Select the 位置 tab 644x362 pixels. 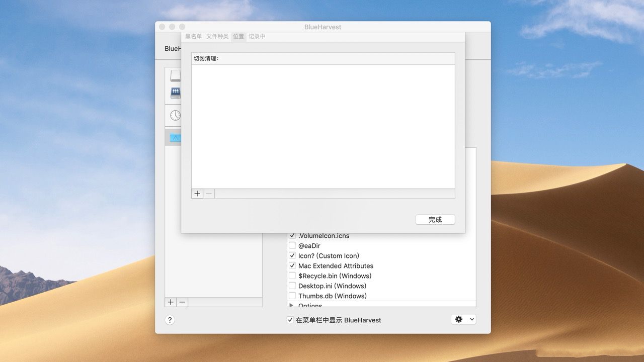[238, 37]
